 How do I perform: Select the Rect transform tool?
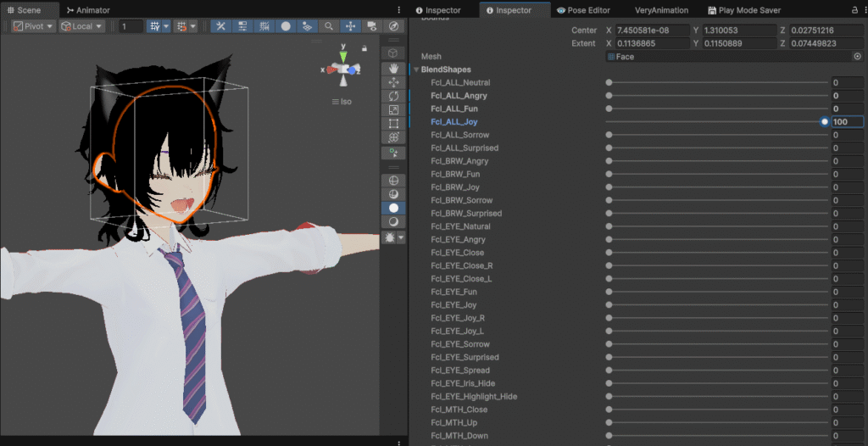(393, 124)
